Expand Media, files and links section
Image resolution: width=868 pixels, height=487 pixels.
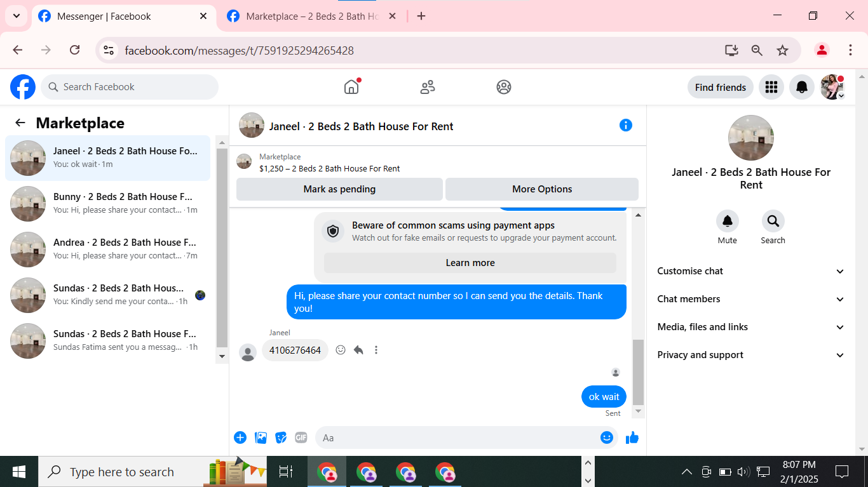750,327
